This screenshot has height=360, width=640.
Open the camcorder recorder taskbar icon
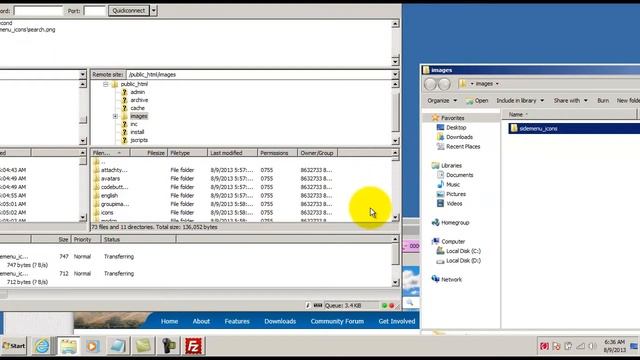click(x=169, y=346)
